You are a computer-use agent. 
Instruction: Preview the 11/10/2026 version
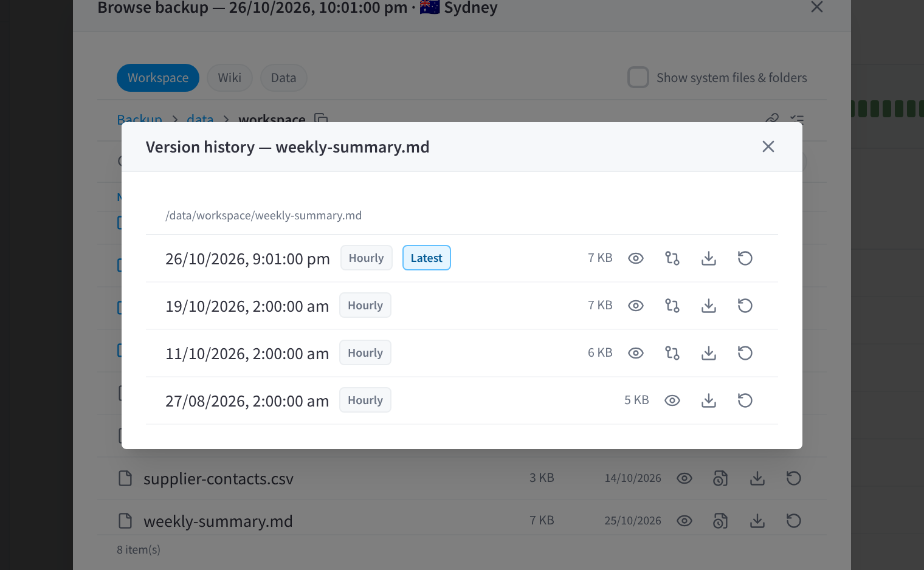click(636, 353)
